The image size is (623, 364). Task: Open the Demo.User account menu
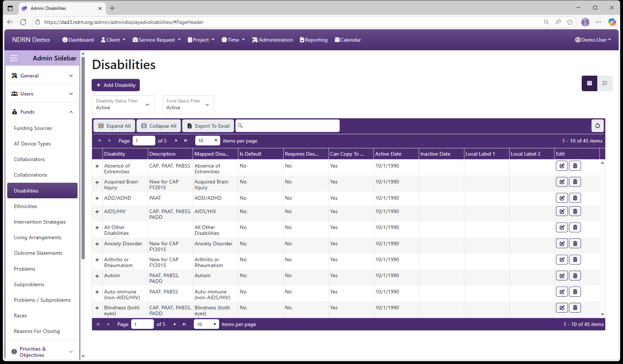click(593, 40)
